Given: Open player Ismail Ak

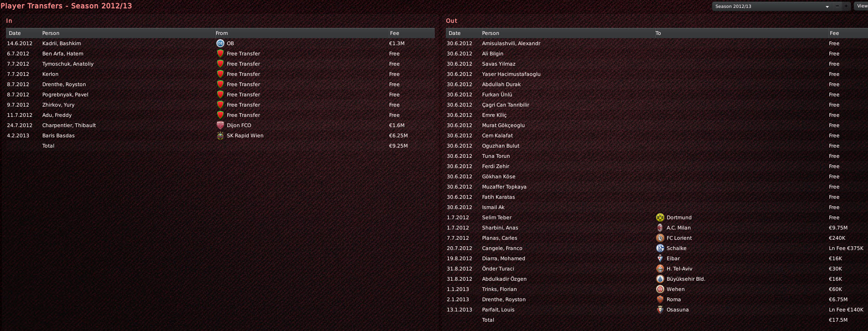Looking at the screenshot, I should tap(493, 207).
